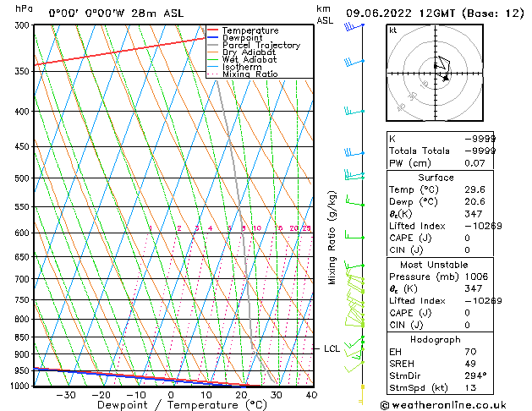Click the kt label in the hodograph

pos(393,30)
